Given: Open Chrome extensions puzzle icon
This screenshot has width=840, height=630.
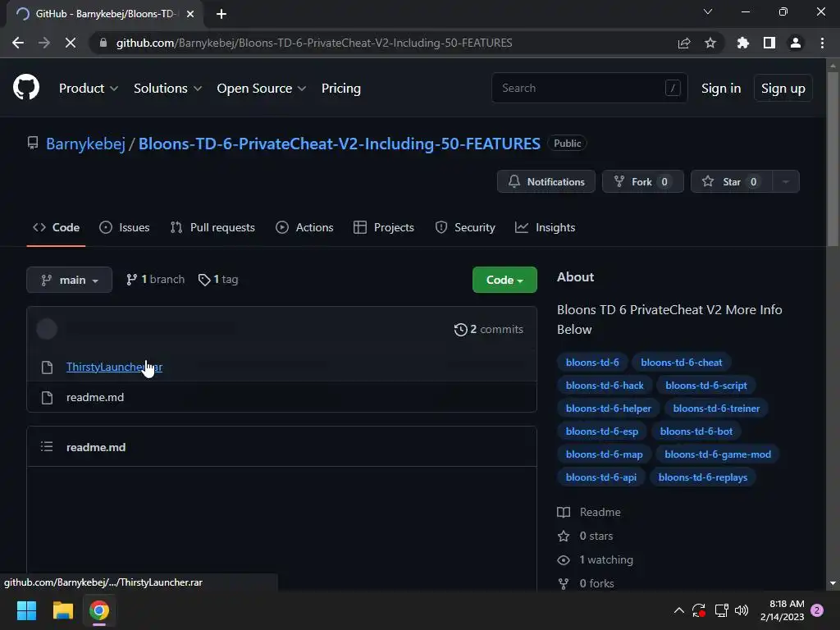Looking at the screenshot, I should click(x=742, y=43).
